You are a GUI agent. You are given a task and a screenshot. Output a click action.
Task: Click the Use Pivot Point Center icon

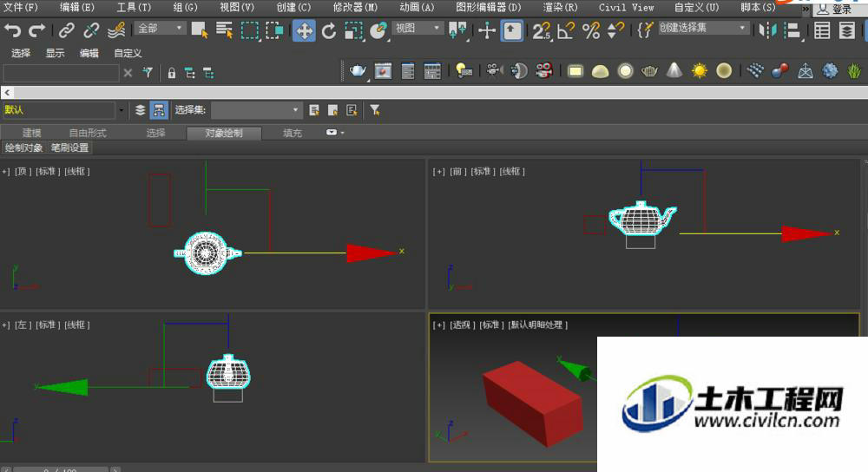457,30
